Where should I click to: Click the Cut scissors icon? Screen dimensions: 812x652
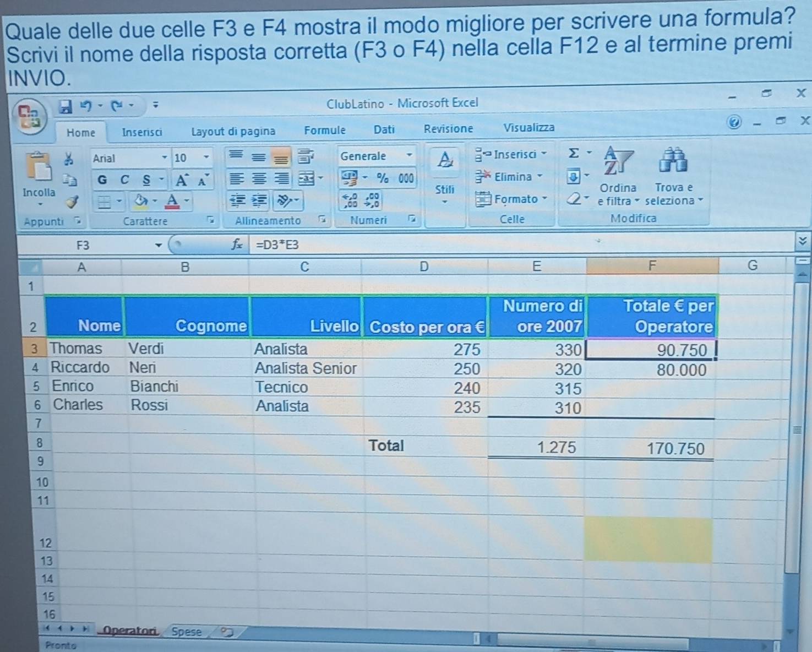(x=68, y=159)
